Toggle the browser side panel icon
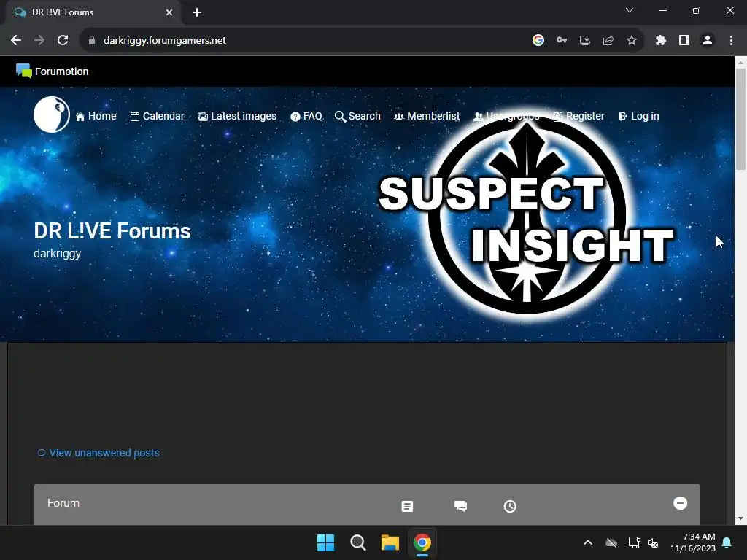 [684, 41]
